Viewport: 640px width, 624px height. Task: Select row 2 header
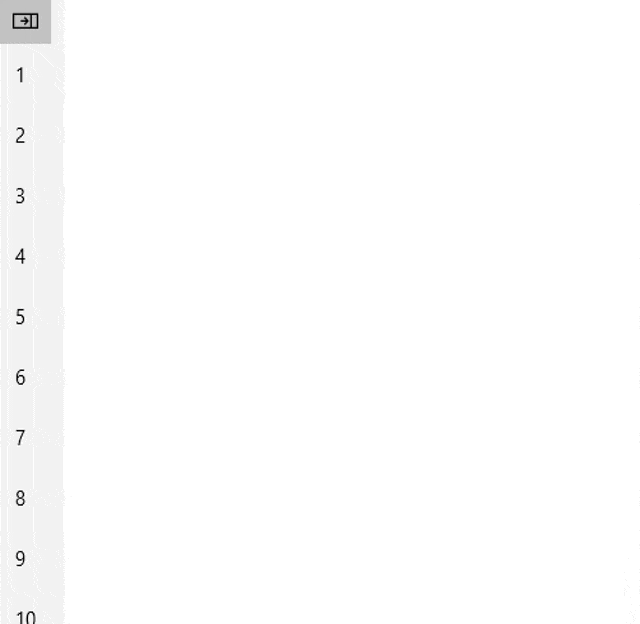point(32,135)
